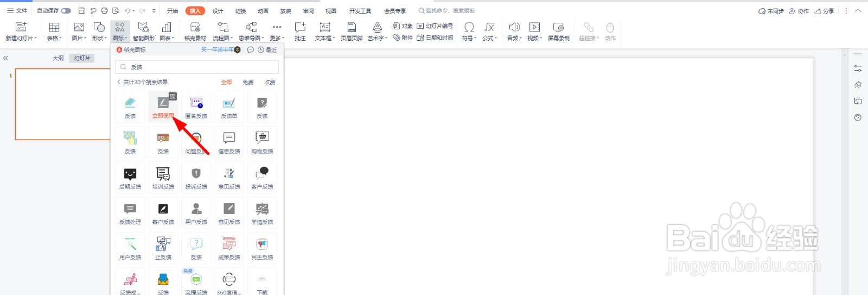Click the 协作 collaborate button

[799, 11]
